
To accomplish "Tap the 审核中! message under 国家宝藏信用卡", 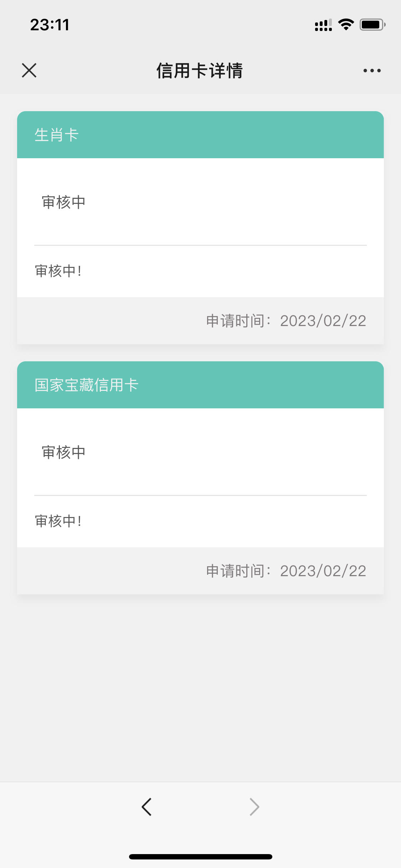I will point(58,521).
